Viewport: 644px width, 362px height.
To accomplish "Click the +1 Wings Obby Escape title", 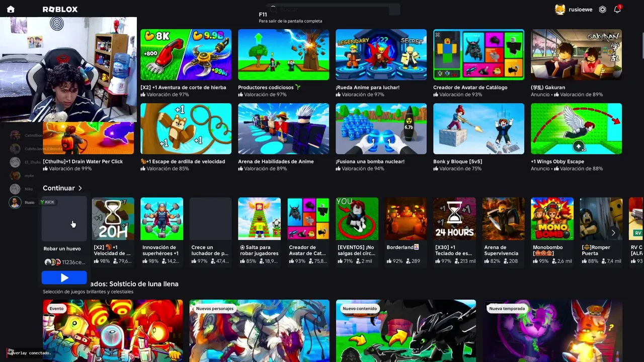I will point(557,162).
